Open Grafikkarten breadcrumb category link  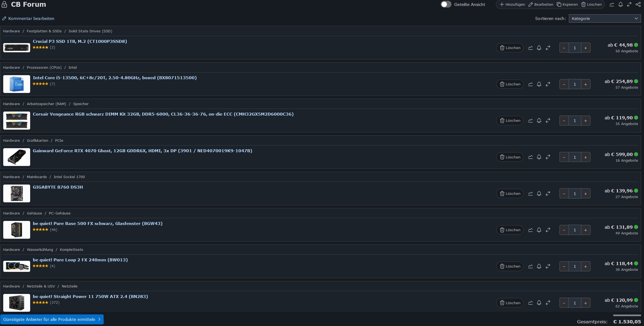point(37,141)
